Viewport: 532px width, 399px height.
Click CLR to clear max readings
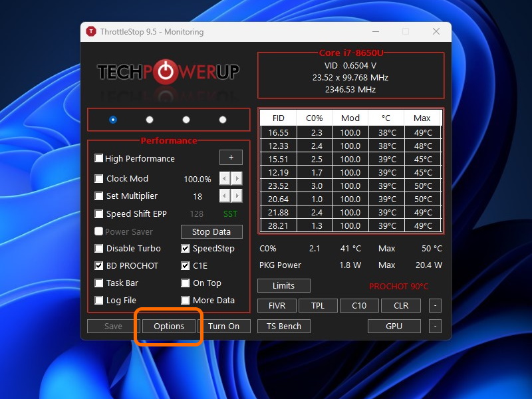tap(400, 306)
